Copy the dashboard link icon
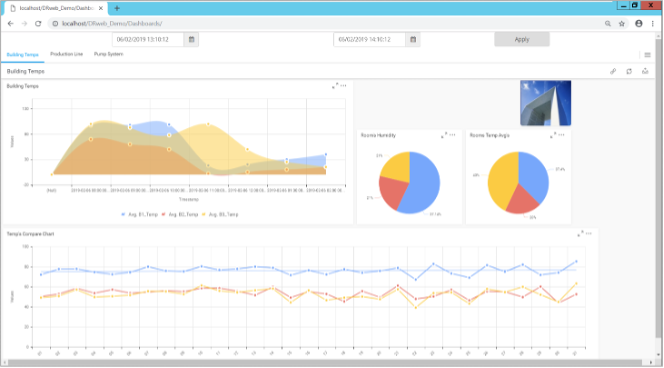Viewport: 664px width, 368px height. tap(613, 71)
